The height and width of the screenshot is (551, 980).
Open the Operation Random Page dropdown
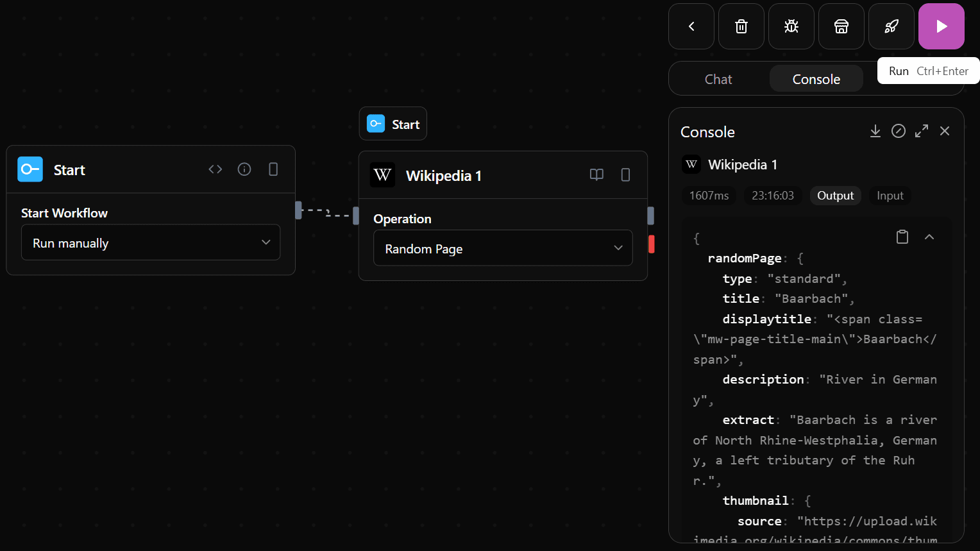tap(502, 248)
